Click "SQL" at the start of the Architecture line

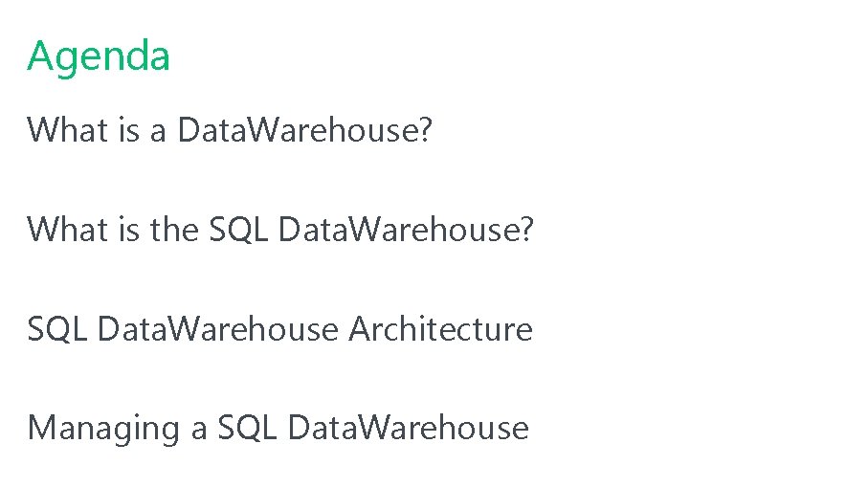pos(57,328)
